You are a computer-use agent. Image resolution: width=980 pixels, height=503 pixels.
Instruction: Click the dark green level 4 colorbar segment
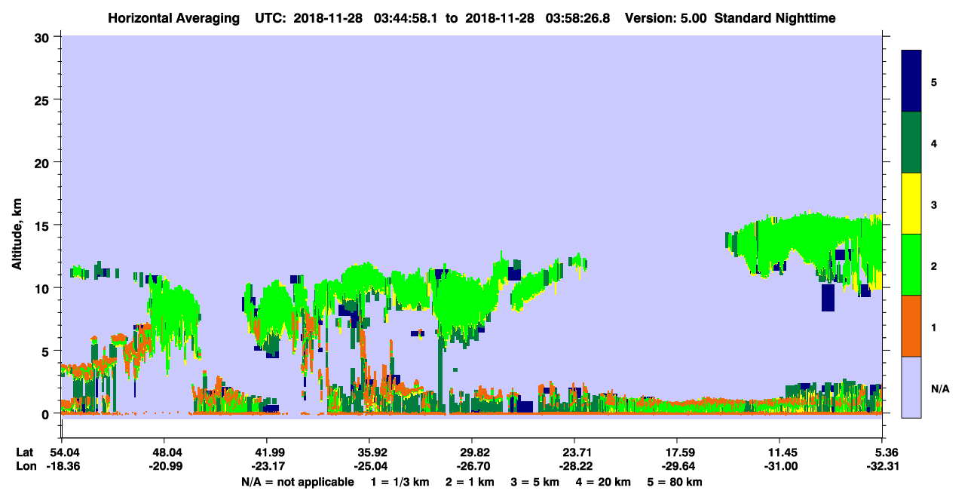point(911,143)
